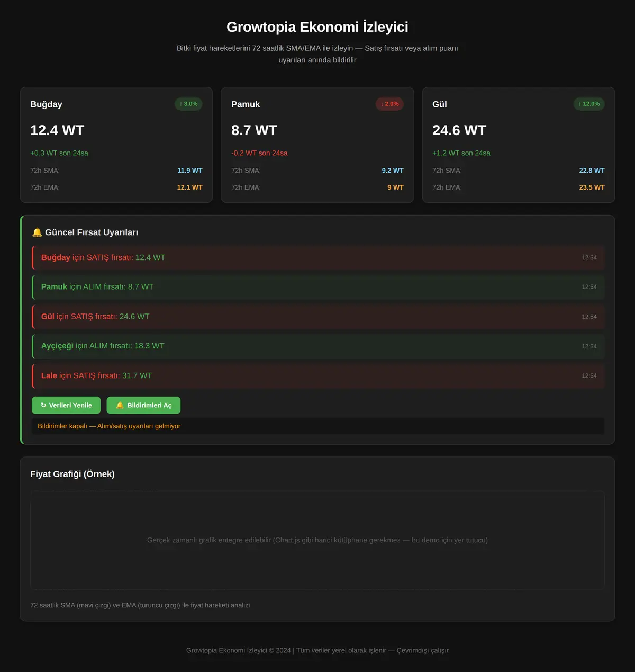Click the Fiyat Grafiği (Örnek) heading
Screen dimensions: 635x672
pyautogui.click(x=72, y=474)
